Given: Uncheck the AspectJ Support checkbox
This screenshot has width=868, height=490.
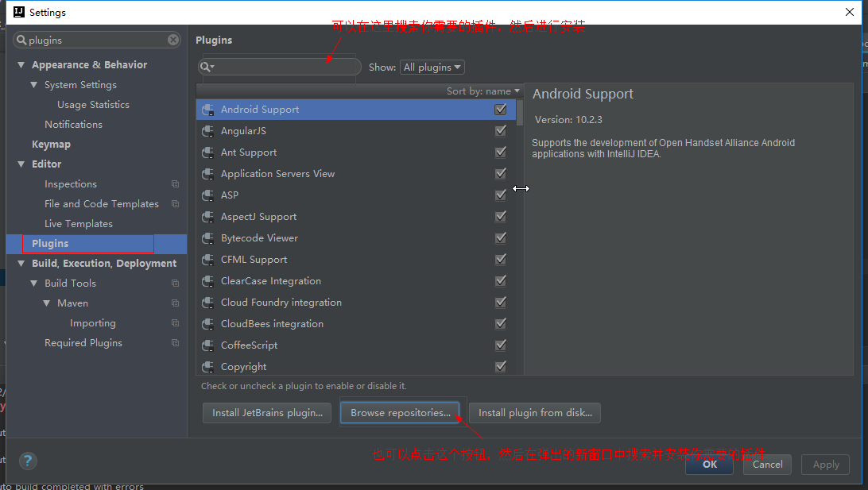Looking at the screenshot, I should click(x=501, y=216).
